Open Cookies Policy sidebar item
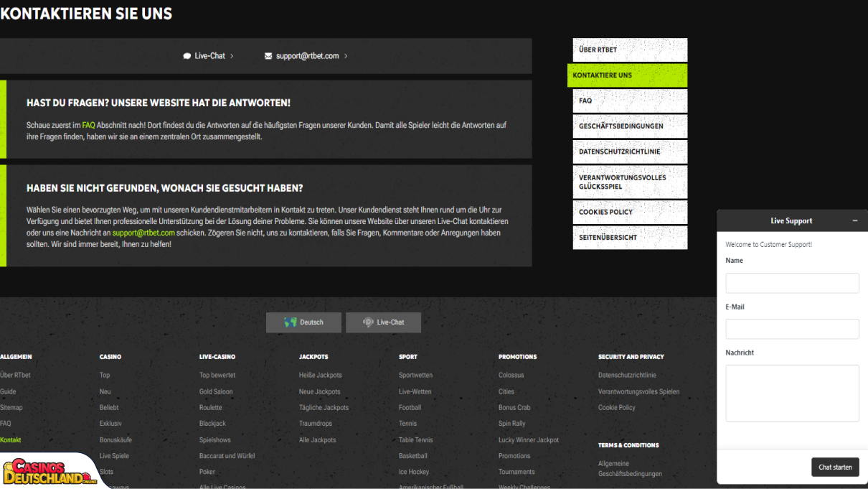868x489 pixels. [630, 212]
